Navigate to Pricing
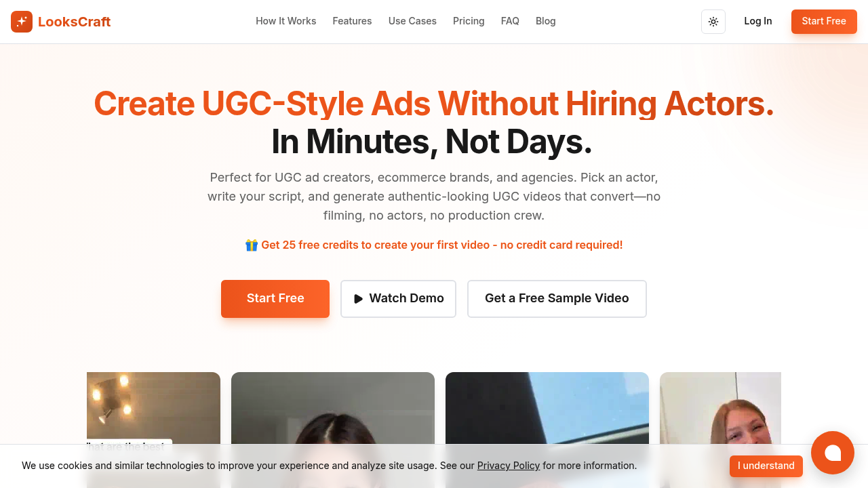This screenshot has height=488, width=868. click(469, 21)
